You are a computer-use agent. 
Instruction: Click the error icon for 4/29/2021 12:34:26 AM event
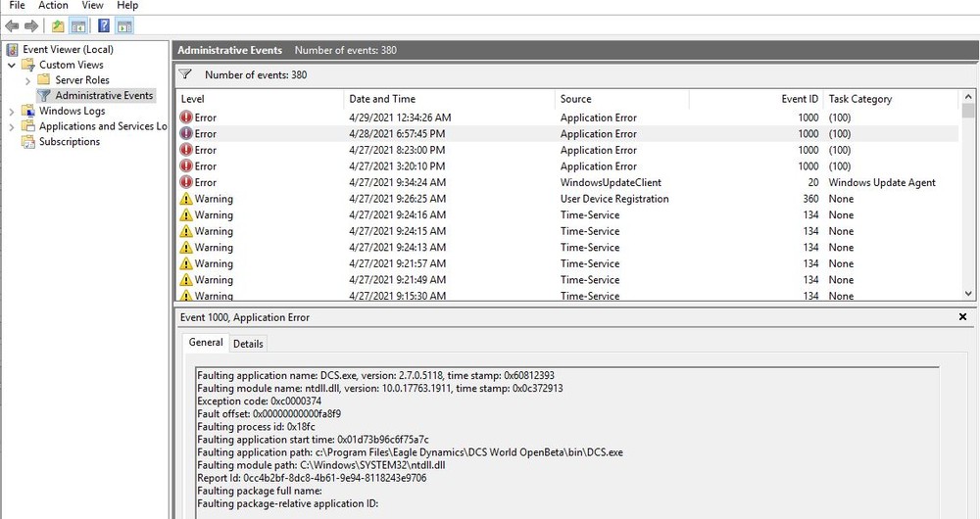pyautogui.click(x=186, y=117)
